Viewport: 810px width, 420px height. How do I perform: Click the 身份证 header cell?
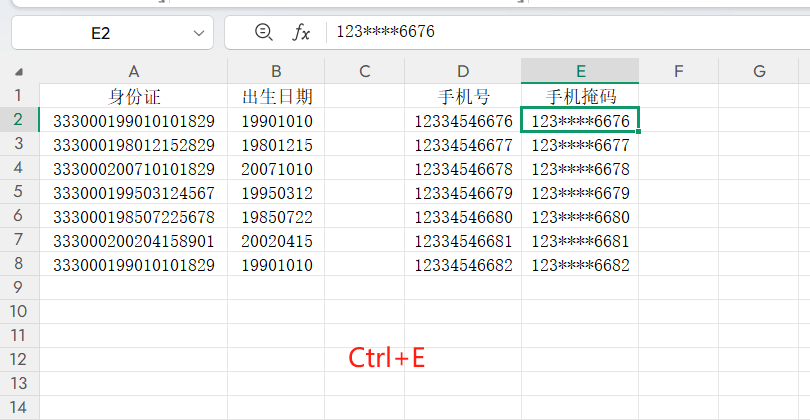pos(133,97)
